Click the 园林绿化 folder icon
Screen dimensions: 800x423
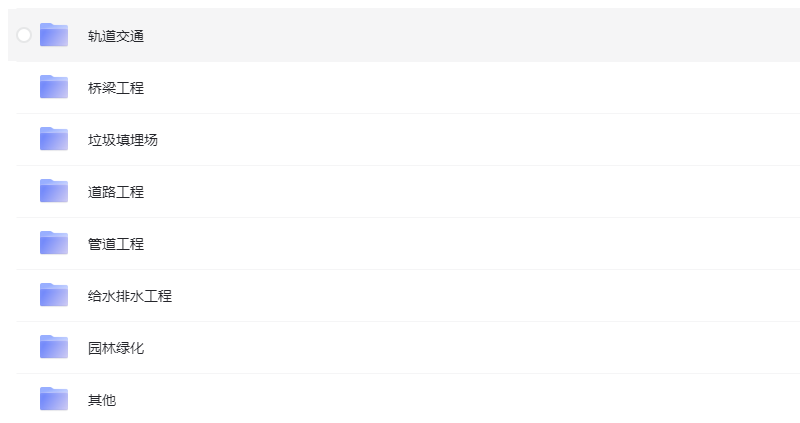[x=54, y=347]
